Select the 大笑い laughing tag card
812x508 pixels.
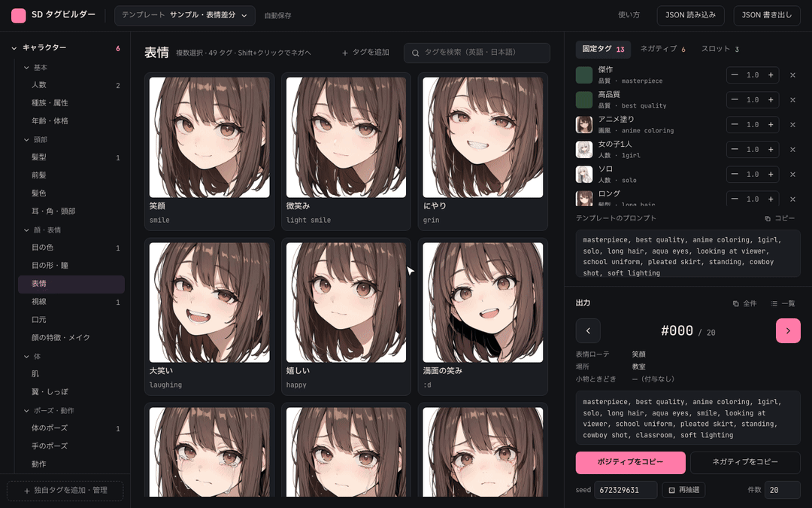(x=209, y=316)
